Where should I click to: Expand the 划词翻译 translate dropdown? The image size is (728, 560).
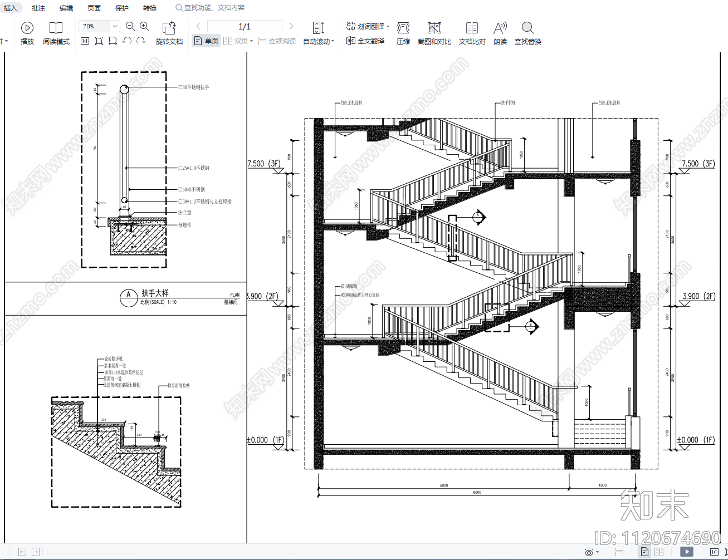point(388,26)
